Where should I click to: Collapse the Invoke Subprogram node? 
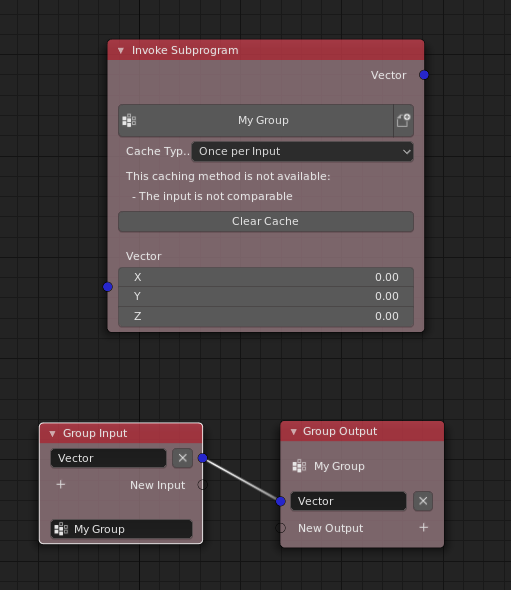[x=120, y=50]
